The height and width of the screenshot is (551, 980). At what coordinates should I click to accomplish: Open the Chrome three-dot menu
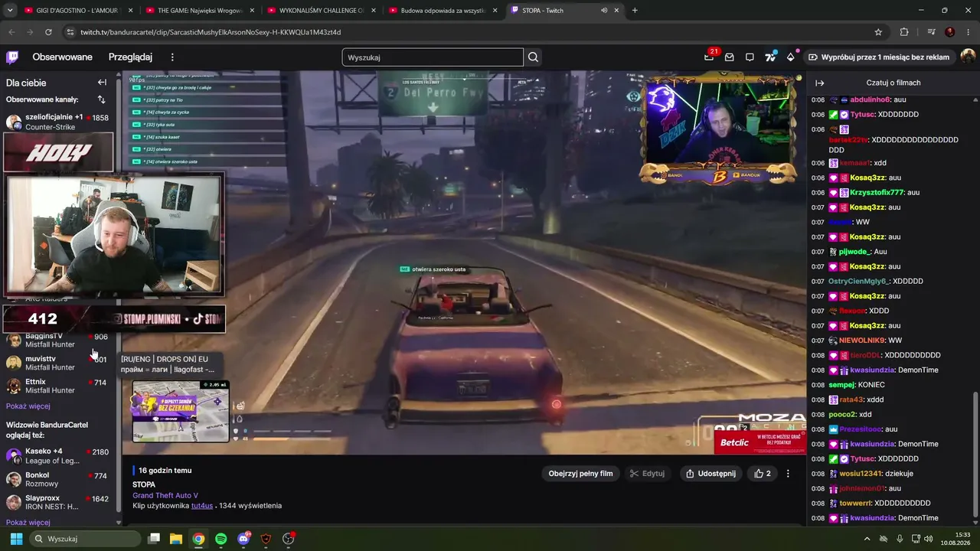click(x=969, y=32)
